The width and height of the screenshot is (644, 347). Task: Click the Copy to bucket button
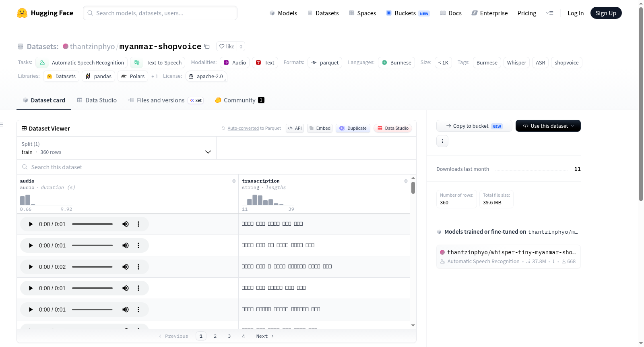[x=474, y=126]
